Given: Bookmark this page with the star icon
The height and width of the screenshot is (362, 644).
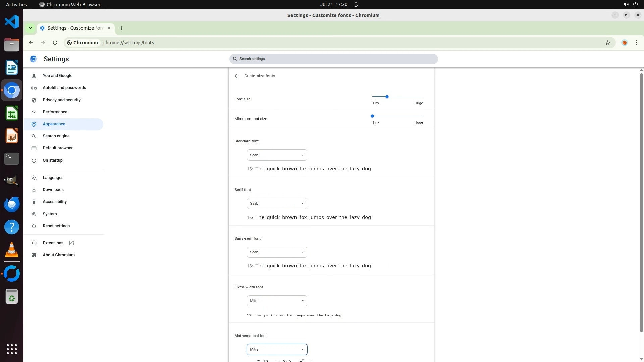Looking at the screenshot, I should coord(607,43).
